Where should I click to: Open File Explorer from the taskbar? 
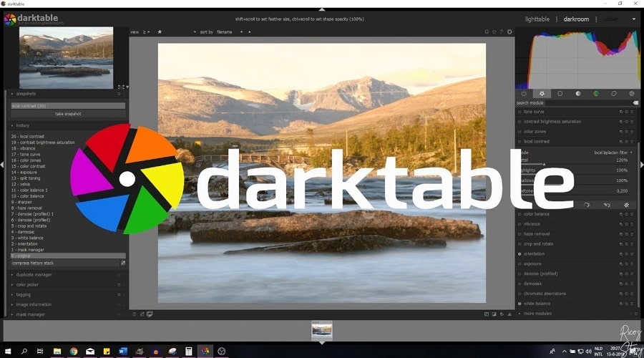point(57,351)
